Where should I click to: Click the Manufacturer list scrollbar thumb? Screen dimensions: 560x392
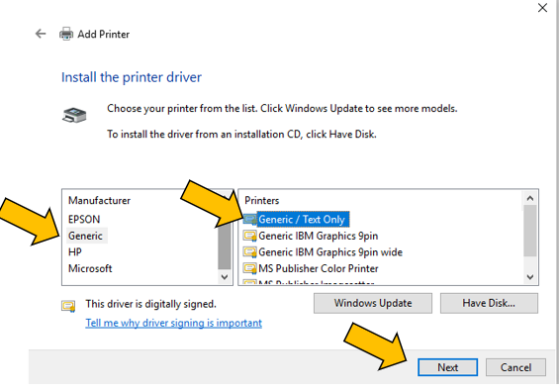click(225, 246)
